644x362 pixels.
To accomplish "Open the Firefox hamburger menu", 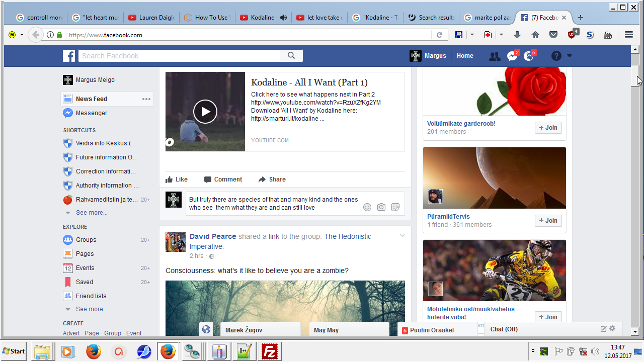I will click(629, 35).
